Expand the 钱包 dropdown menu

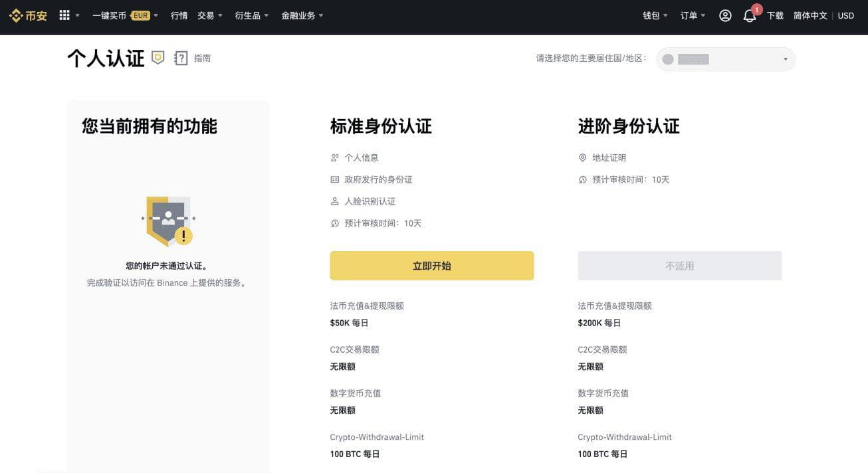(653, 15)
